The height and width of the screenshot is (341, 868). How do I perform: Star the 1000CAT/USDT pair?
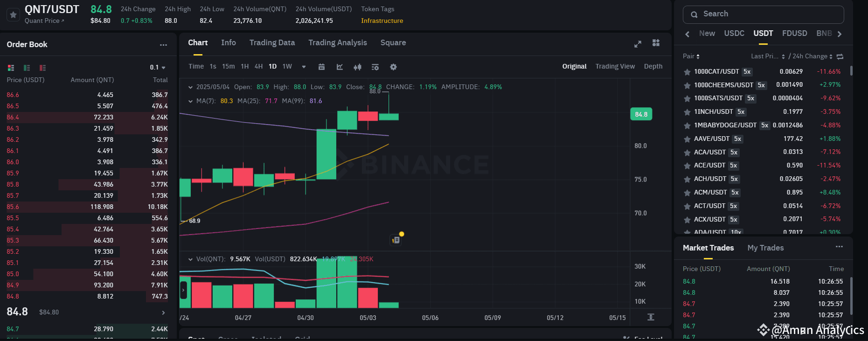click(x=687, y=72)
